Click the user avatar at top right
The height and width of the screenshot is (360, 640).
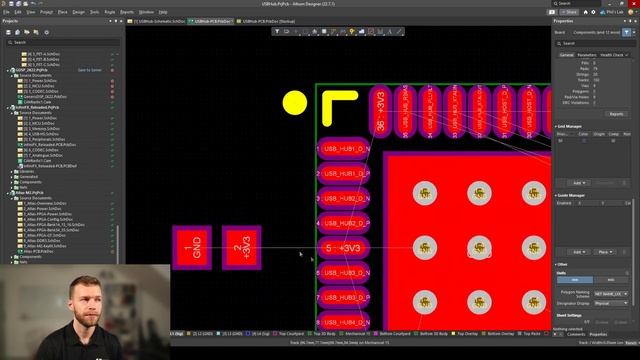click(630, 12)
